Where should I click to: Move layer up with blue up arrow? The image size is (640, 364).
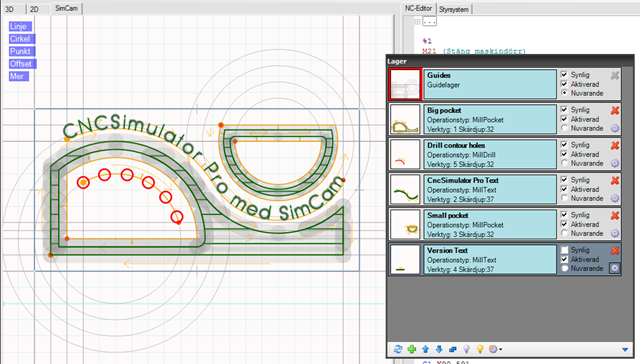pos(425,349)
